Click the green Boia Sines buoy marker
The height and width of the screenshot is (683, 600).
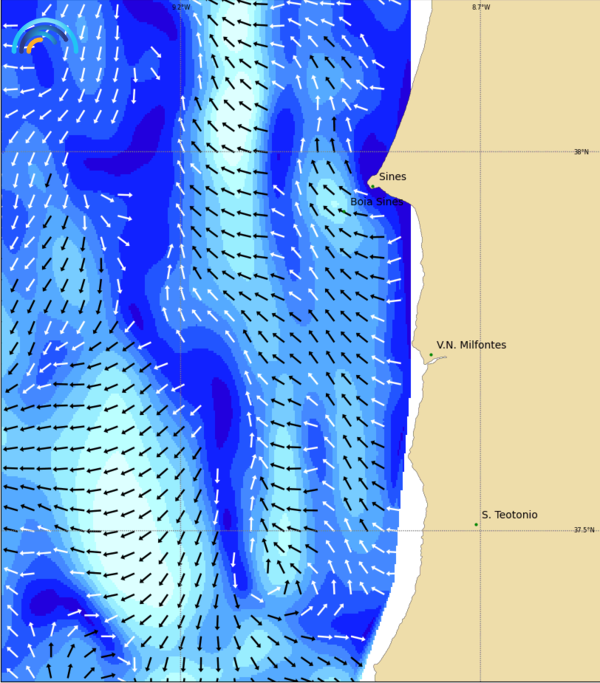click(343, 210)
